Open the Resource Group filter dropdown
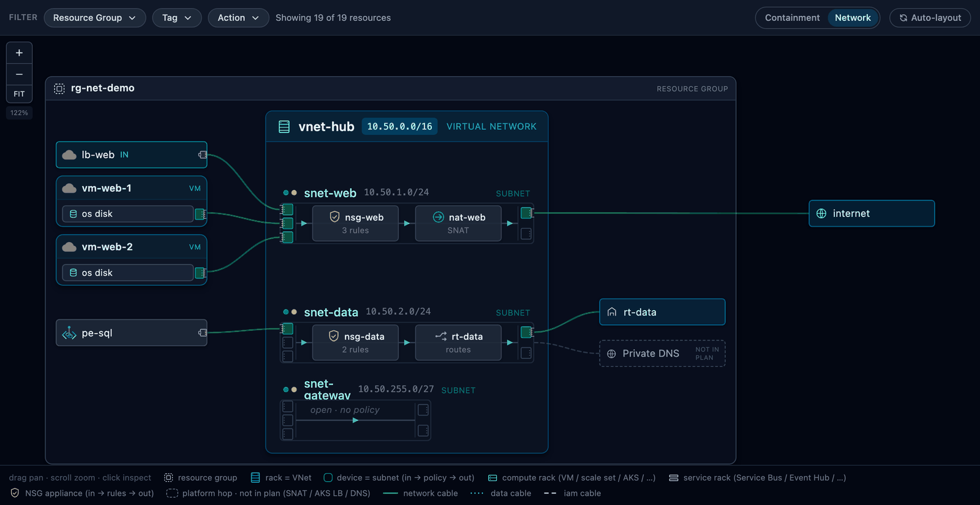Viewport: 980px width, 505px height. coord(95,18)
